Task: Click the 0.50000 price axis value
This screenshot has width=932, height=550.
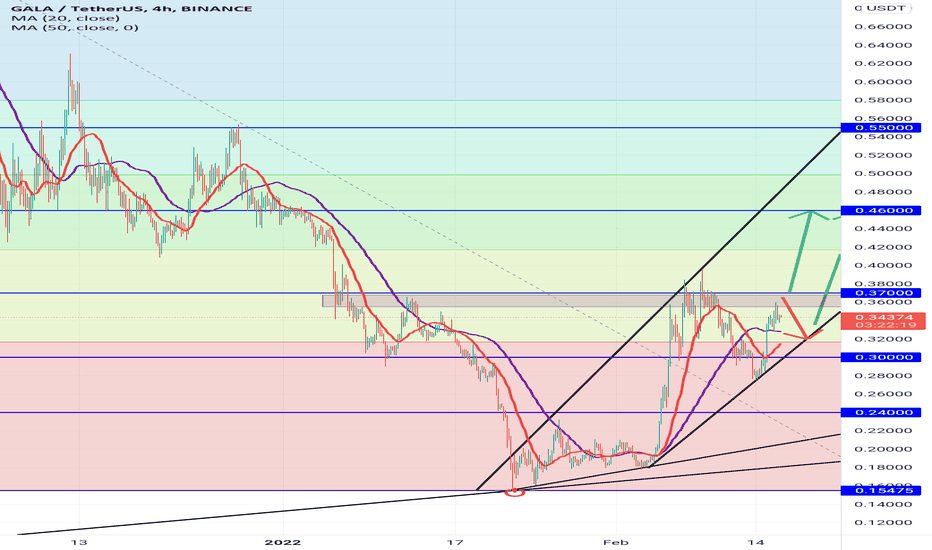Action: point(883,174)
